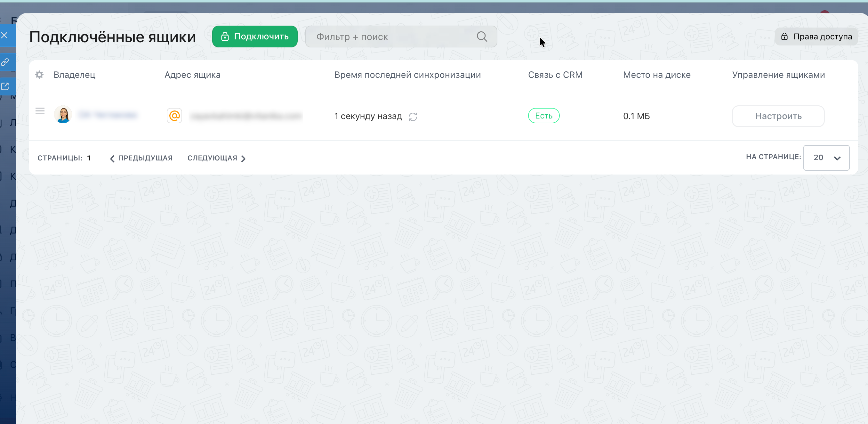Click the search magnifier icon
This screenshot has width=868, height=424.
482,37
